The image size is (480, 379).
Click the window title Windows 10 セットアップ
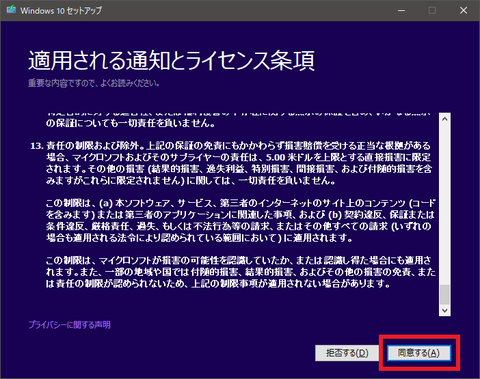coord(61,11)
